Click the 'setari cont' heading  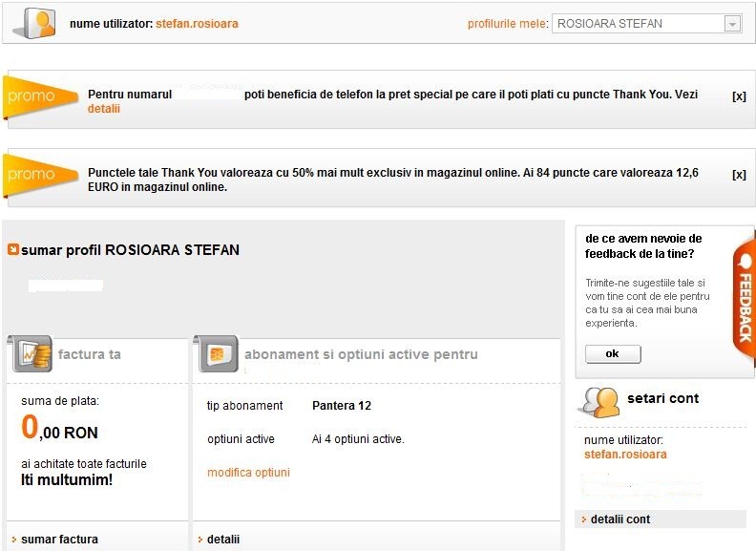[x=663, y=398]
